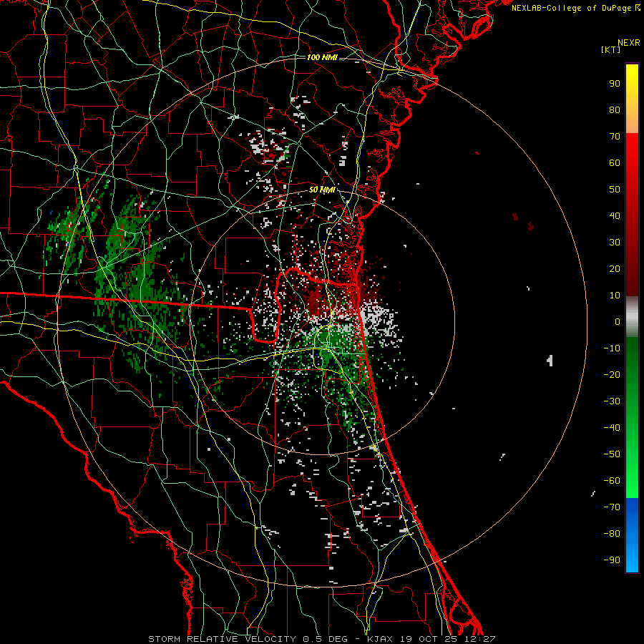
Task: Click the -70 value on the velocity scale
Action: [x=612, y=507]
